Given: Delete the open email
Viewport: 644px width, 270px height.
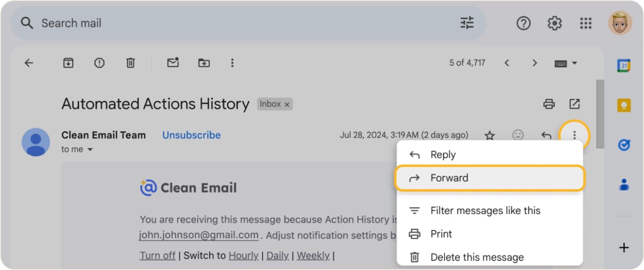Looking at the screenshot, I should [130, 63].
